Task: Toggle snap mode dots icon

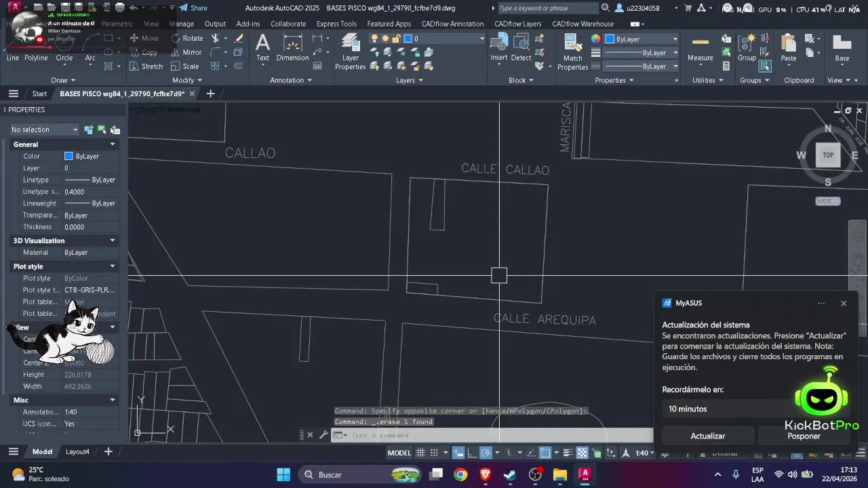Action: point(434,453)
